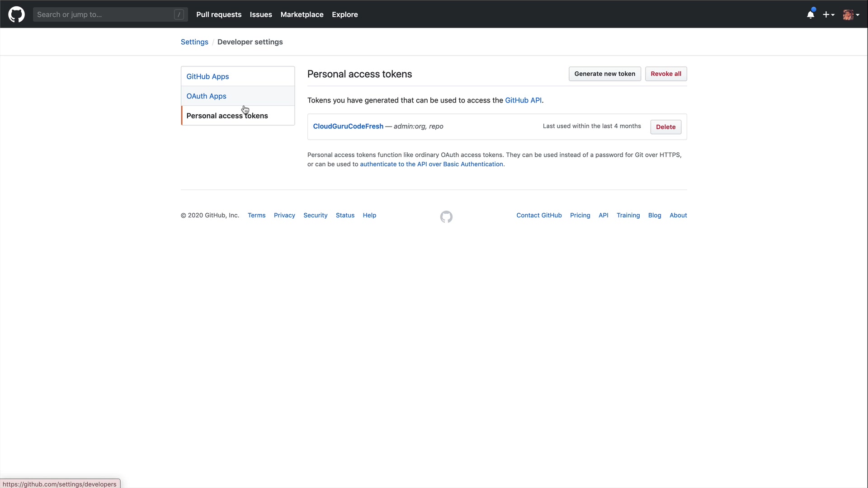Screen dimensions: 868x488
Task: Go back to Settings breadcrumb
Action: pos(194,42)
